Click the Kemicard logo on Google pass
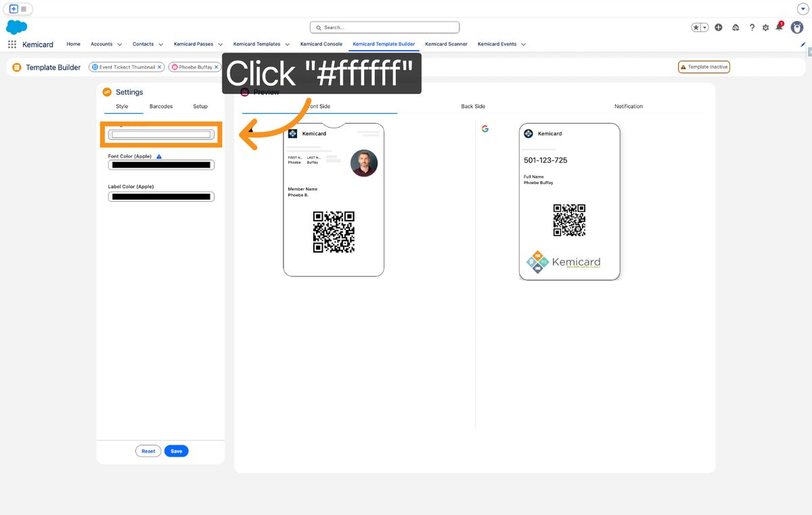Viewport: 812px width, 515px height. [x=528, y=133]
